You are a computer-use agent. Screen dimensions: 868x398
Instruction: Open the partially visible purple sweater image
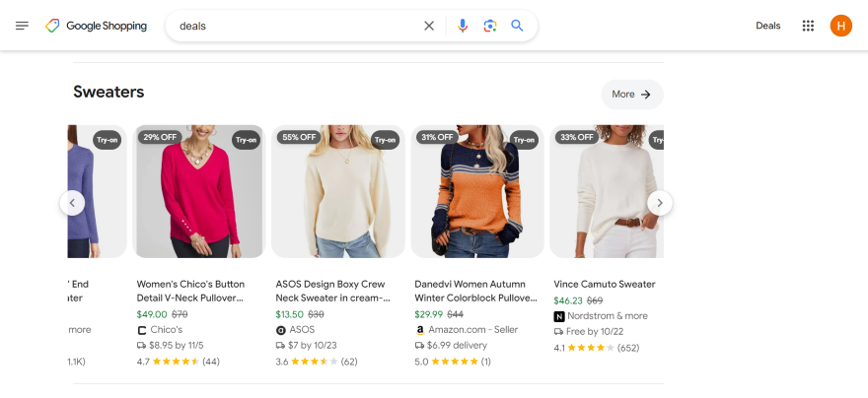pyautogui.click(x=97, y=191)
